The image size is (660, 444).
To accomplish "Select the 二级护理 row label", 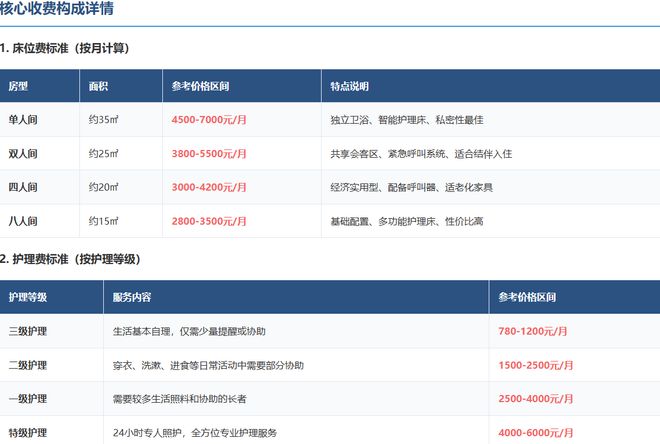I will coord(28,365).
